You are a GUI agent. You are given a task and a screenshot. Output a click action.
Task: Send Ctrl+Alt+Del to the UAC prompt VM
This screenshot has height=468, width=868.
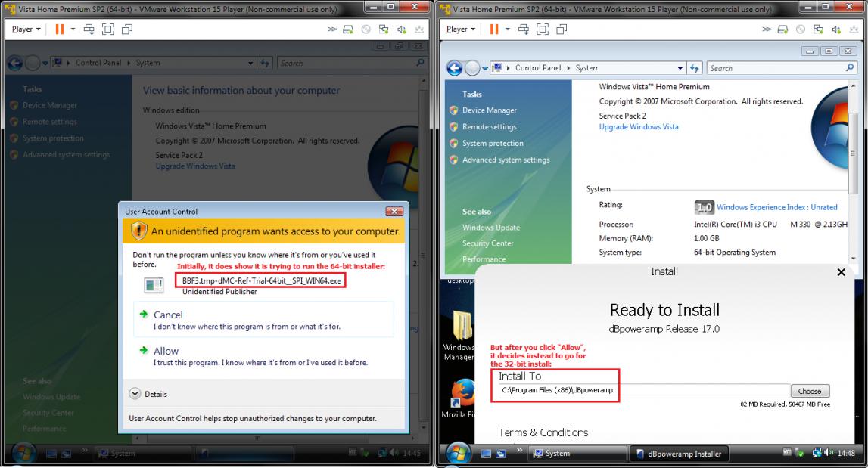90,29
